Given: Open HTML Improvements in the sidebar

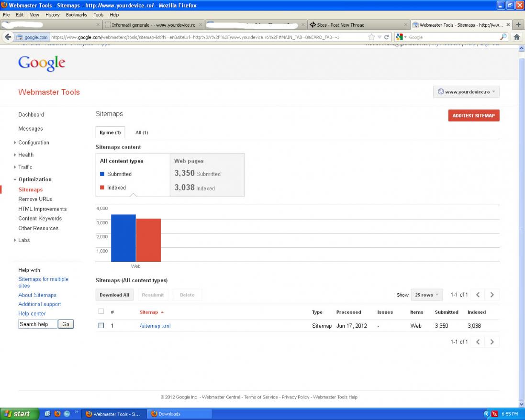Looking at the screenshot, I should pyautogui.click(x=43, y=209).
